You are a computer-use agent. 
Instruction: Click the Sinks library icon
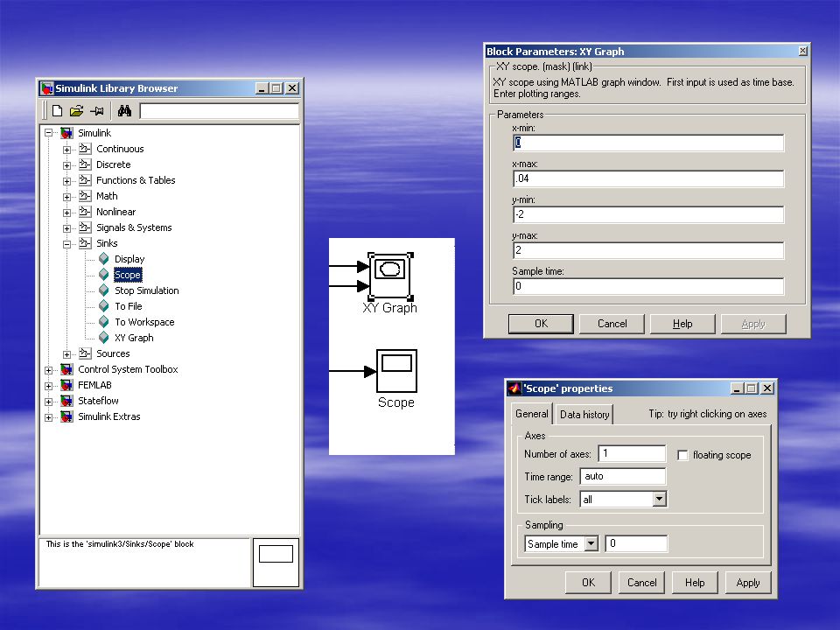(x=85, y=243)
